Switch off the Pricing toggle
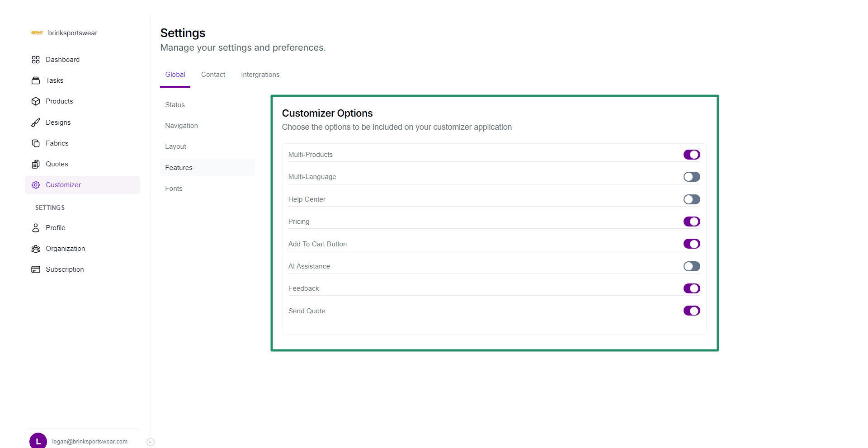868x448 pixels. pyautogui.click(x=692, y=222)
